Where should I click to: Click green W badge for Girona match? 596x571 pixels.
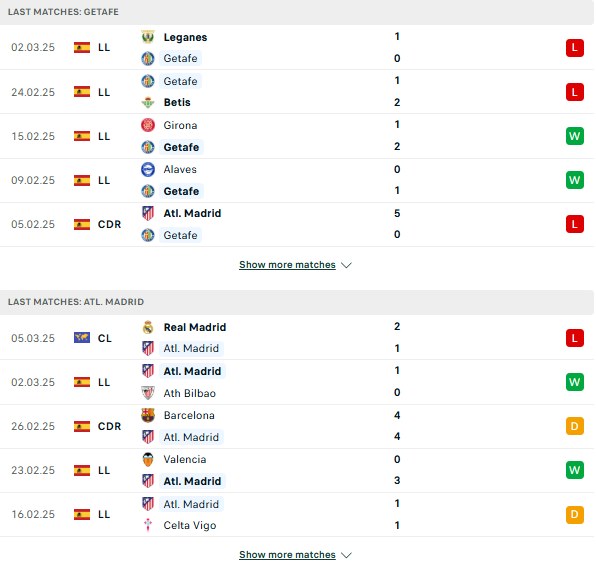coord(574,136)
